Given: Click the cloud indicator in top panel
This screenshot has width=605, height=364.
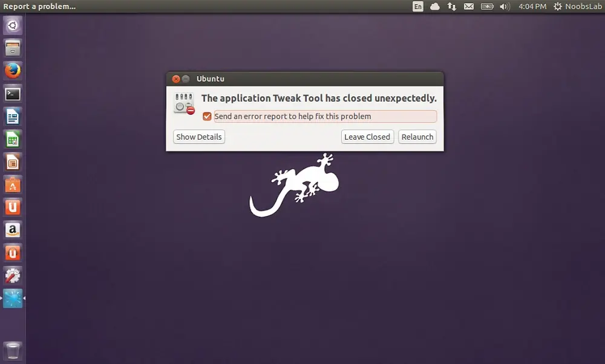Looking at the screenshot, I should point(435,7).
